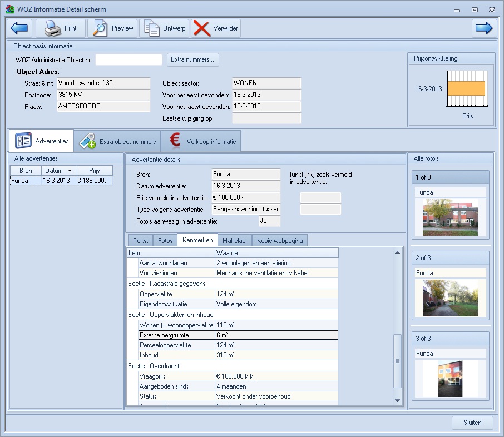
Task: Click the red X Verwijder button
Action: pyautogui.click(x=216, y=28)
